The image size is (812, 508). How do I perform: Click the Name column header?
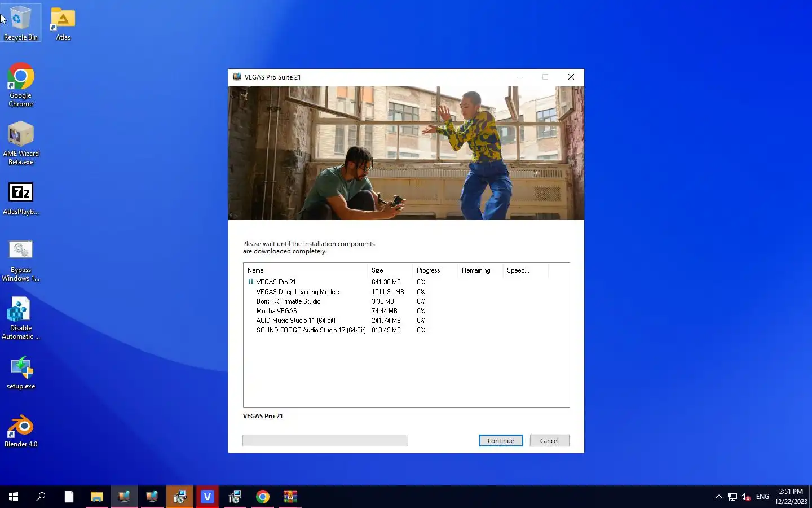[x=306, y=270]
